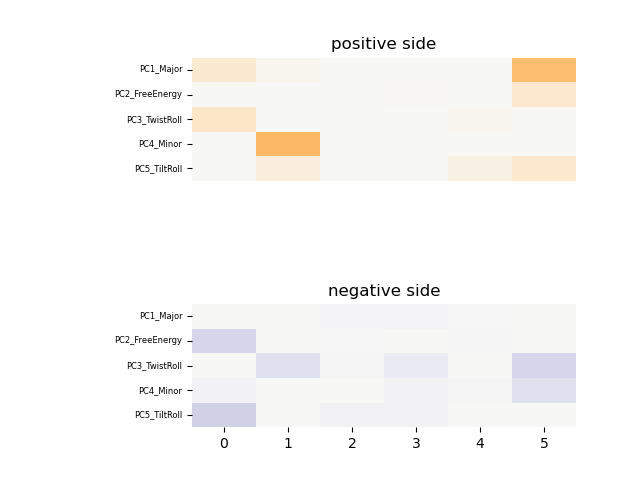The width and height of the screenshot is (640, 480).
Task: Click the PC2_FreeEnergy column 5 positive cell
Action: pyautogui.click(x=544, y=94)
